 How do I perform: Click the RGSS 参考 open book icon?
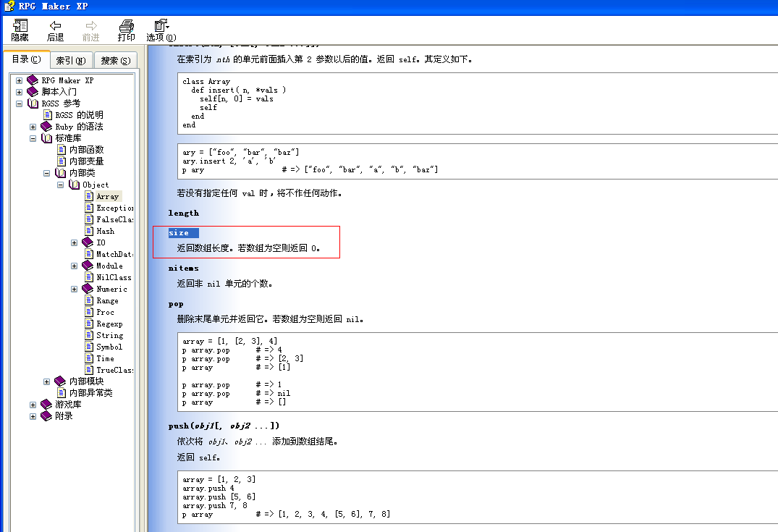33,104
